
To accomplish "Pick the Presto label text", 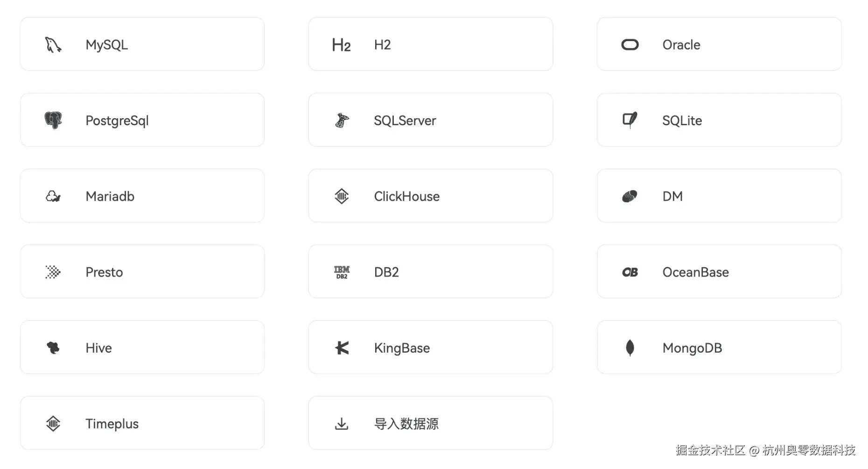I will [104, 272].
